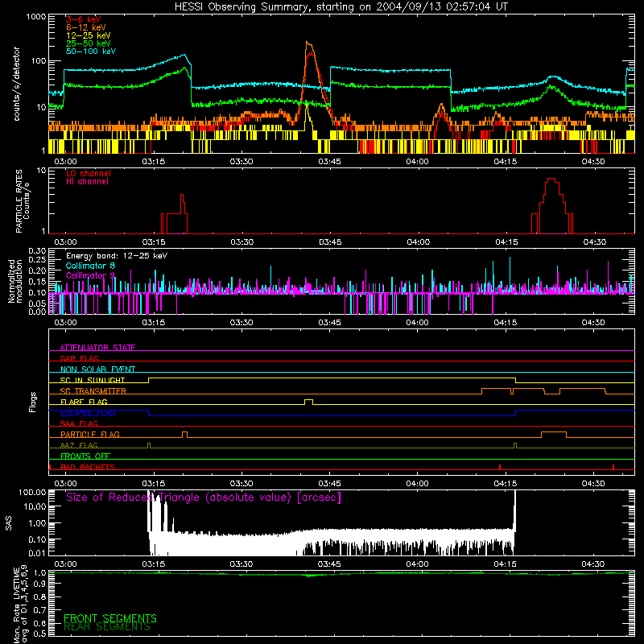The image size is (644, 644).
Task: Click the SAA FLAG label
Action: pos(79,423)
